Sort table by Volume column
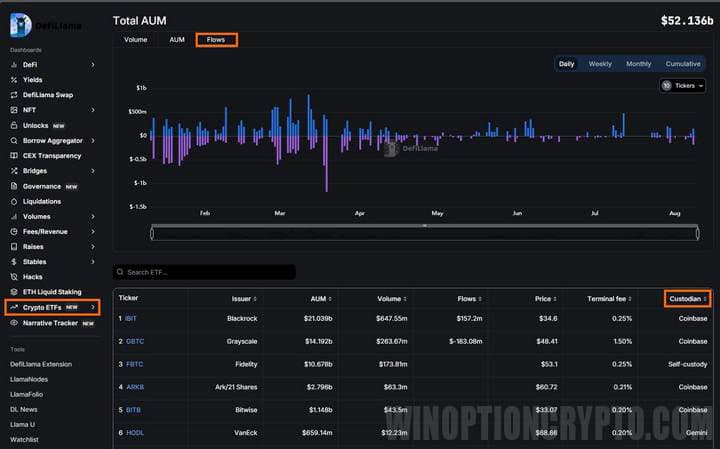Screen dimensions: 720x449 tap(392, 299)
